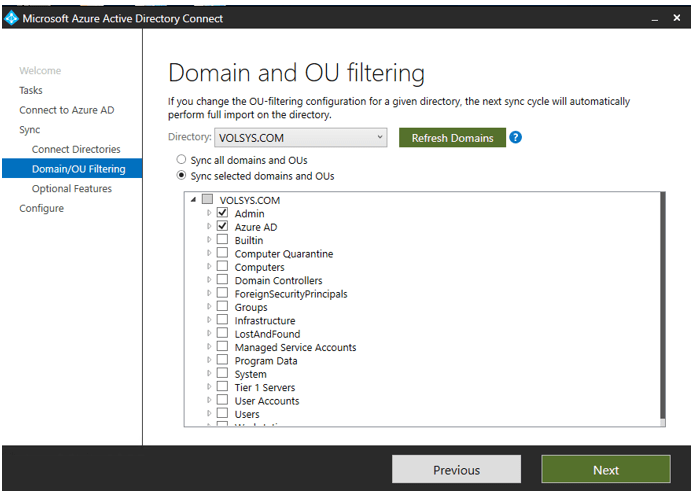
Task: Go to Connect Directories step in sidebar
Action: pyautogui.click(x=76, y=149)
